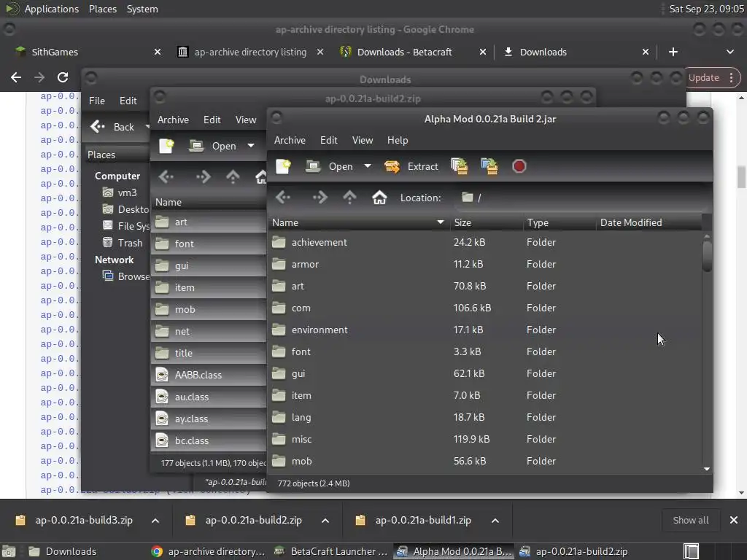
Task: Open Archive menu in Alpha Mod jar window
Action: point(290,140)
